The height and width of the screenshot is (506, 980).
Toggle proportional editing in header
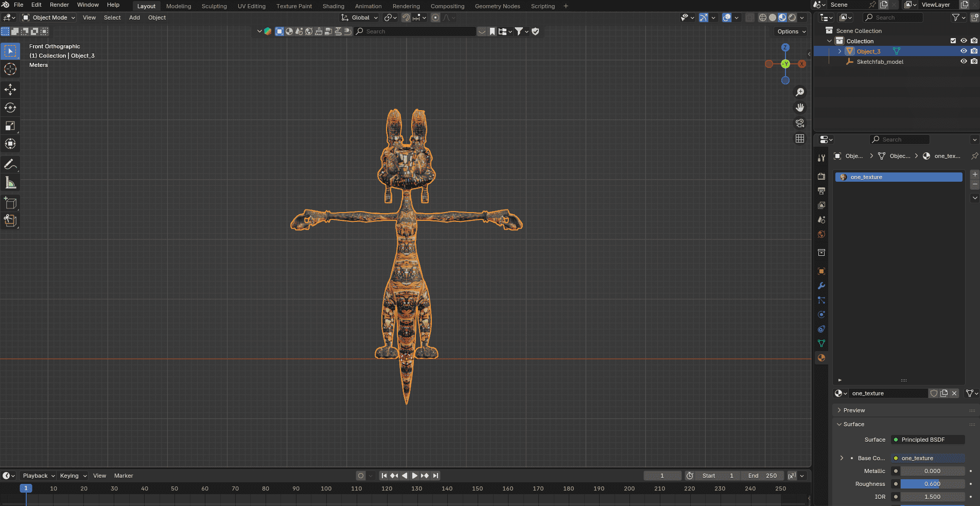(x=435, y=18)
